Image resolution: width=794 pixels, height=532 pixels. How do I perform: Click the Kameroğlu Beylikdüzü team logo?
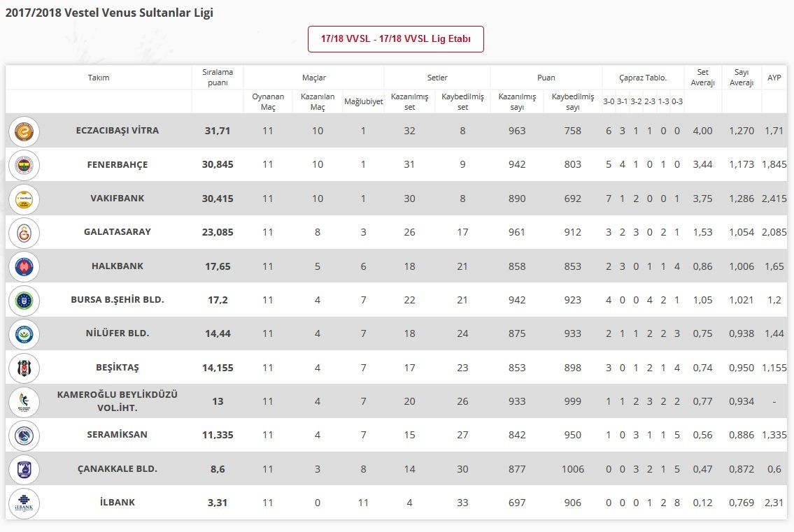24,402
